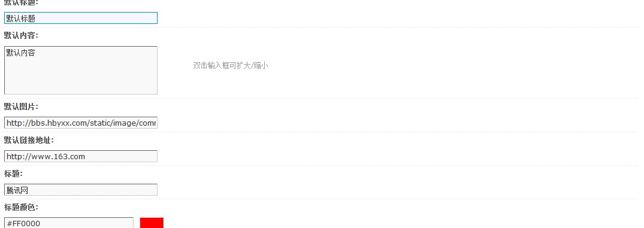Focus the title field containing 腾讯网
Screen dimensions: 644x228
(x=80, y=190)
